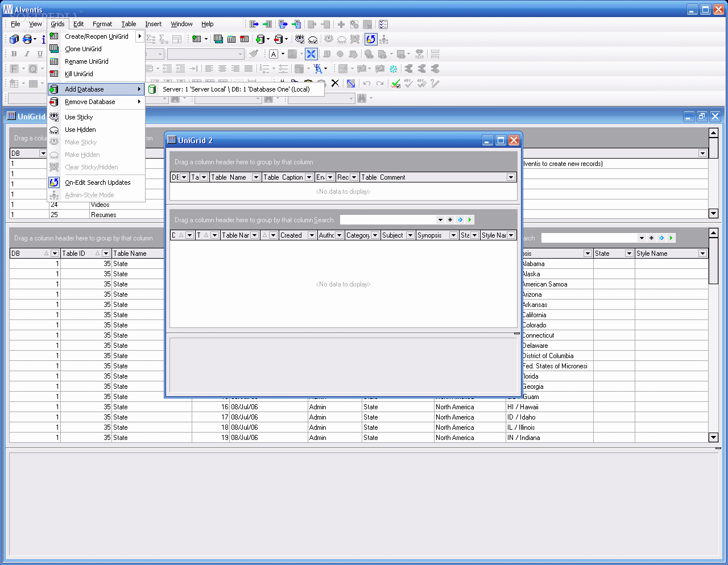Click the lower grid's vertical scrollbar thumb
The height and width of the screenshot is (565, 728).
click(x=713, y=261)
